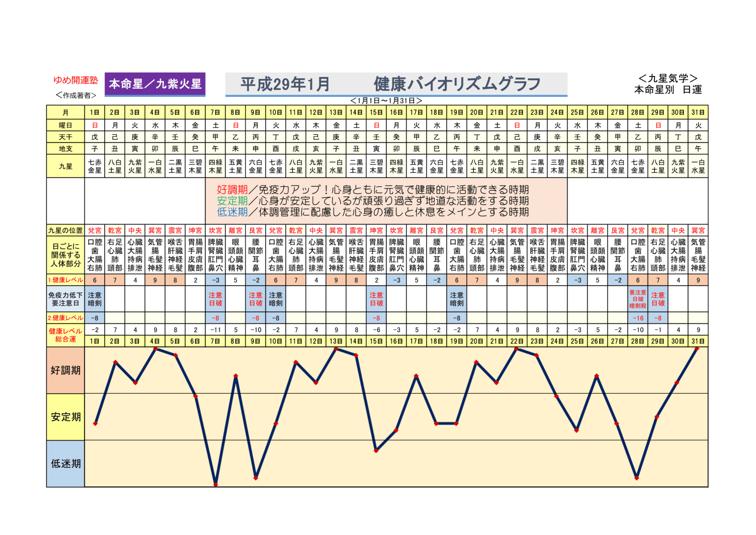Click the chart title 健康バイオリズムグラフ

457,84
